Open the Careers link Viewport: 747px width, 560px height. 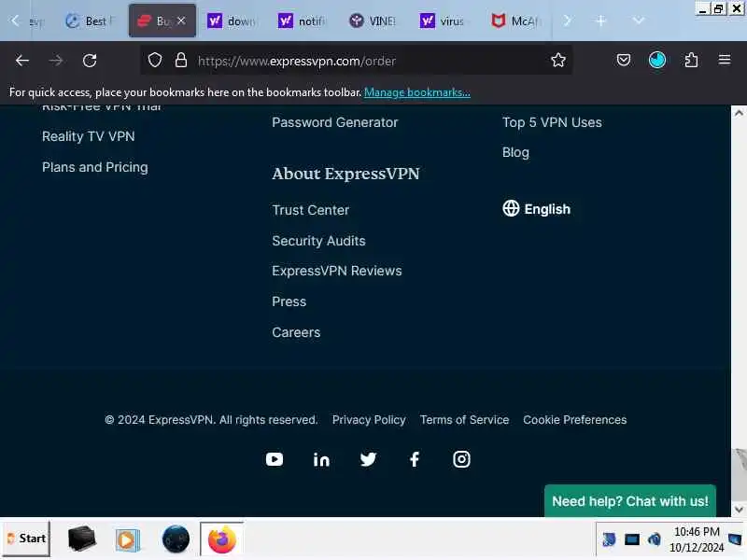click(296, 332)
